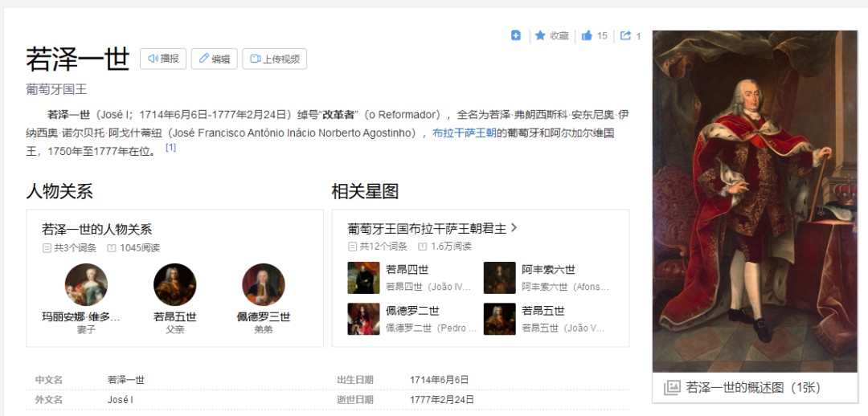The height and width of the screenshot is (416, 868).
Task: Open square 若昂五世 thumbnail in 相关星图
Action: coord(499,319)
